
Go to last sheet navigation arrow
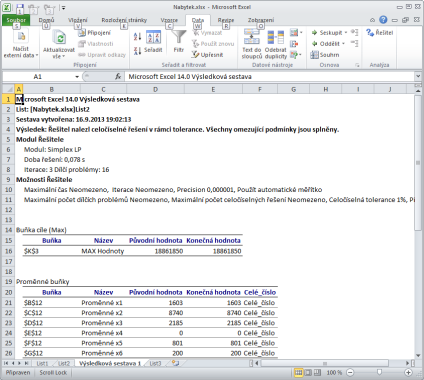coord(26,363)
